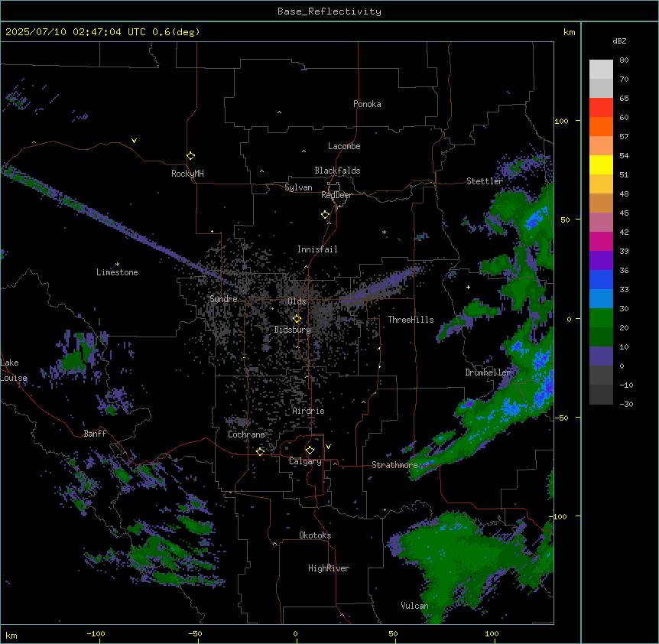Click the km label at bottom left

coord(11,635)
